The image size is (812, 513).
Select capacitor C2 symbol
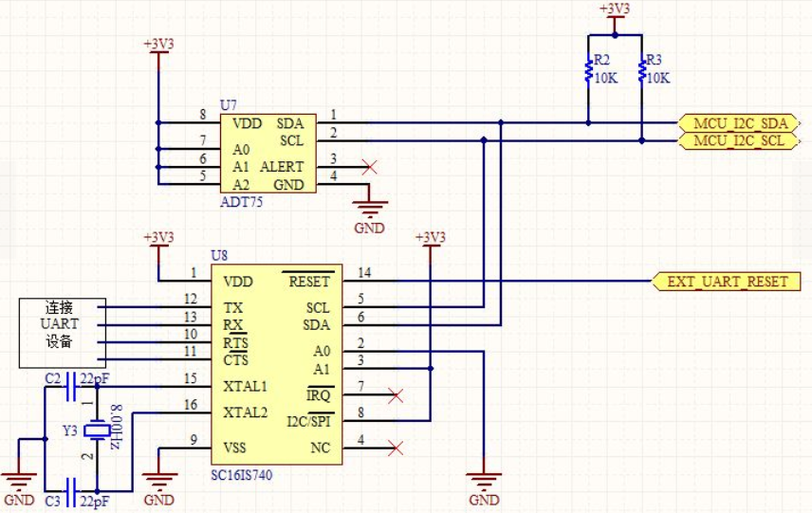71,387
